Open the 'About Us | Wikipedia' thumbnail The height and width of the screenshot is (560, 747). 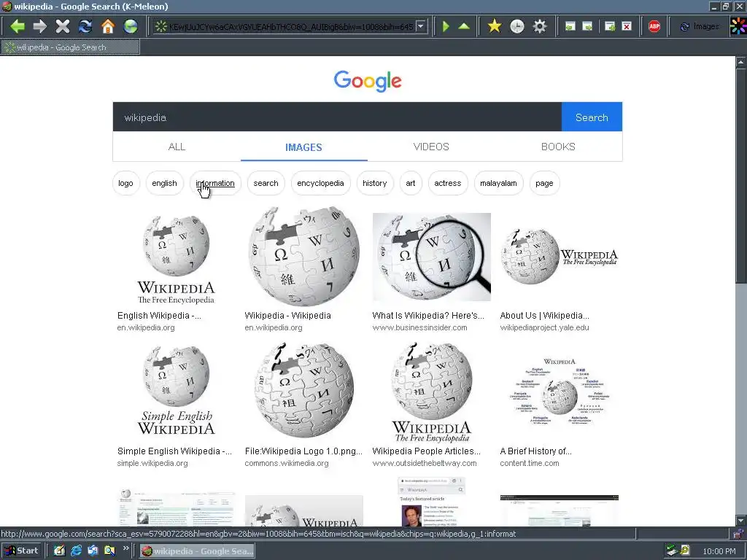(x=560, y=256)
